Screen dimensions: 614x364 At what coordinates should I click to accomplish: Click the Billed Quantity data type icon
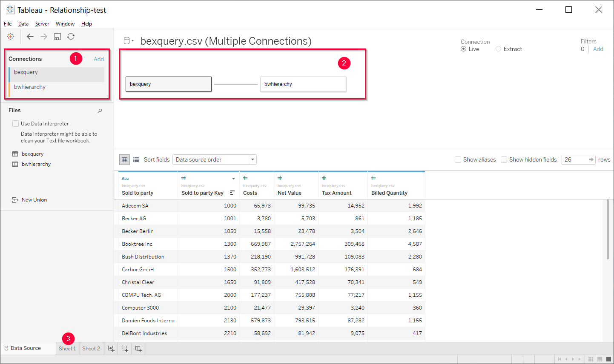pyautogui.click(x=373, y=178)
